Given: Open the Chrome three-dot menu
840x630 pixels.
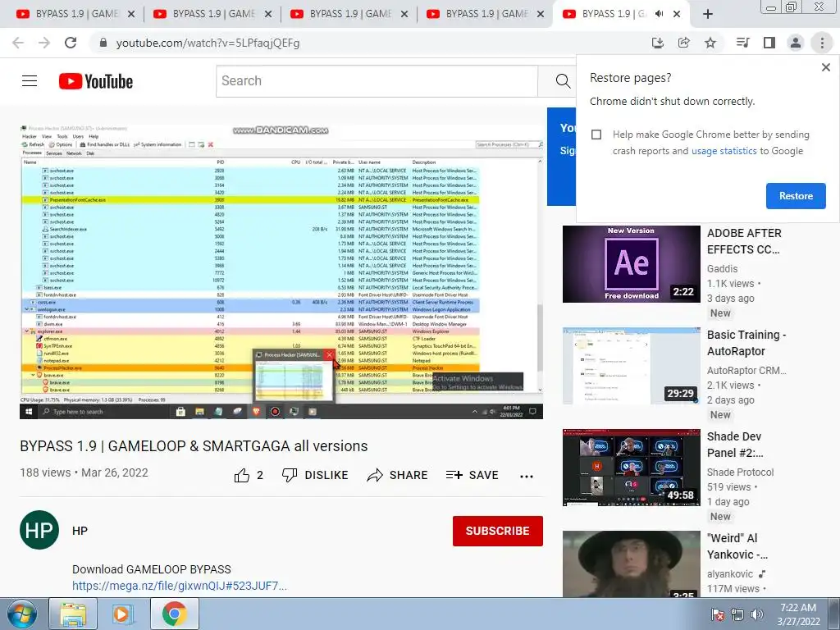Looking at the screenshot, I should 822,43.
